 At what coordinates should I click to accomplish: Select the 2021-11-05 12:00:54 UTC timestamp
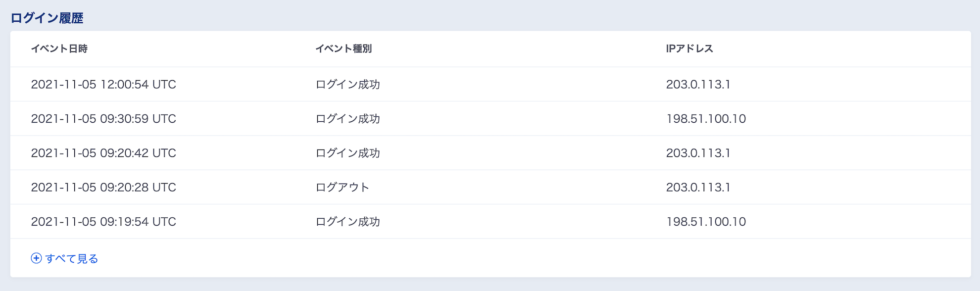[103, 84]
